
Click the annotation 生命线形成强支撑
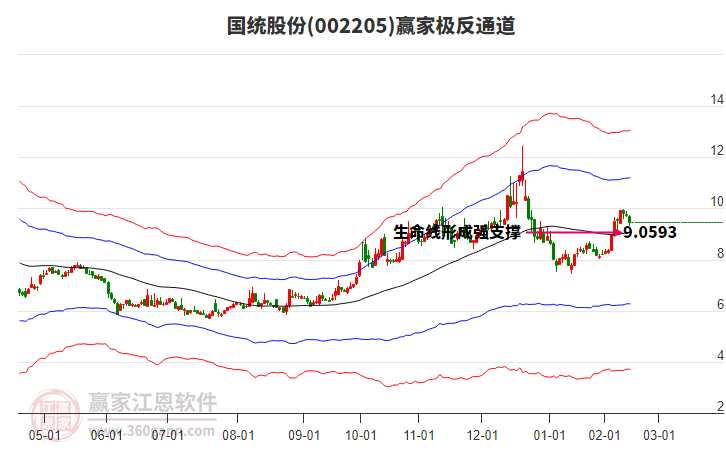pos(457,232)
